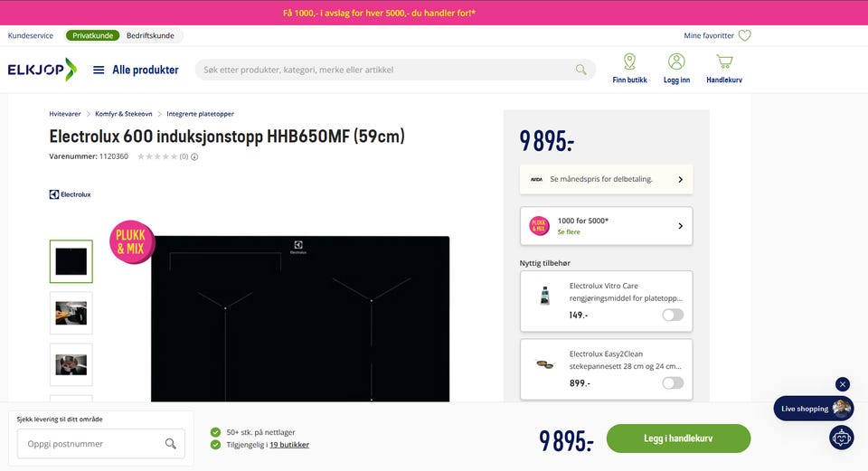Toggle on Electrolux Vitro Care accessory
Image resolution: width=868 pixels, height=471 pixels.
pos(673,315)
